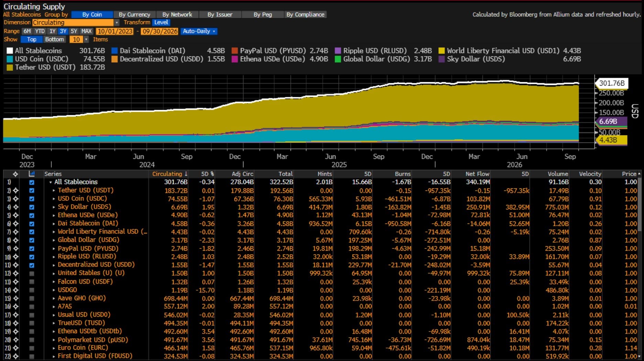
Task: Click the range start date field 10/01/2023
Action: [115, 31]
